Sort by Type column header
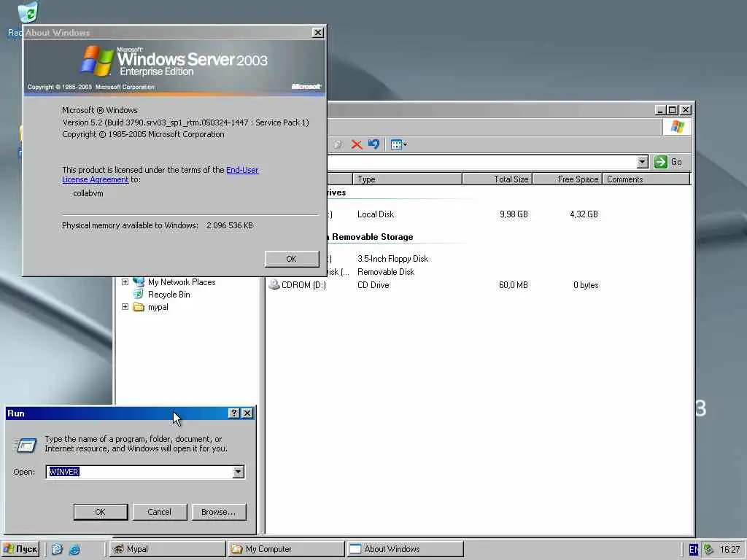 (407, 179)
